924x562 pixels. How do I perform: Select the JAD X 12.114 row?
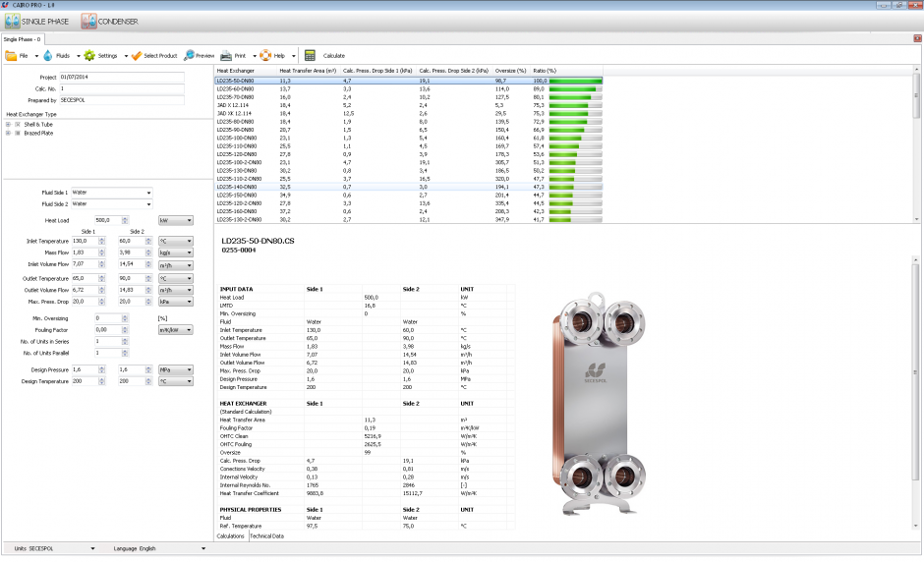pyautogui.click(x=408, y=105)
